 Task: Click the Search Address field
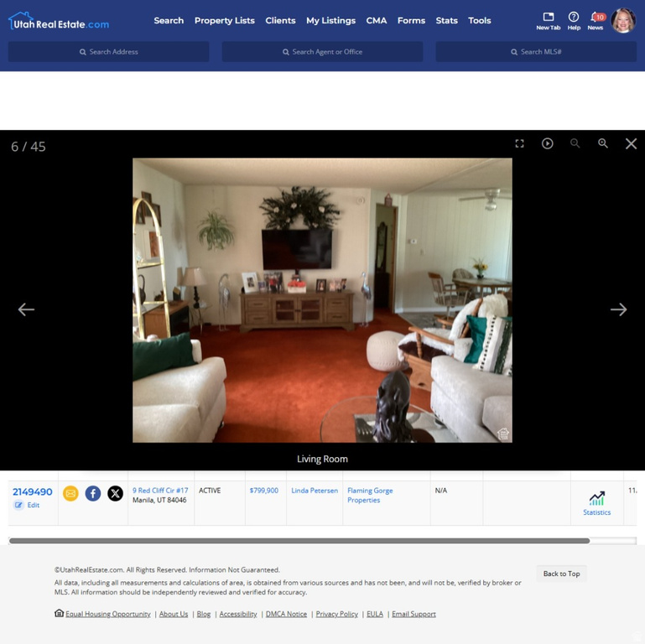tap(109, 52)
